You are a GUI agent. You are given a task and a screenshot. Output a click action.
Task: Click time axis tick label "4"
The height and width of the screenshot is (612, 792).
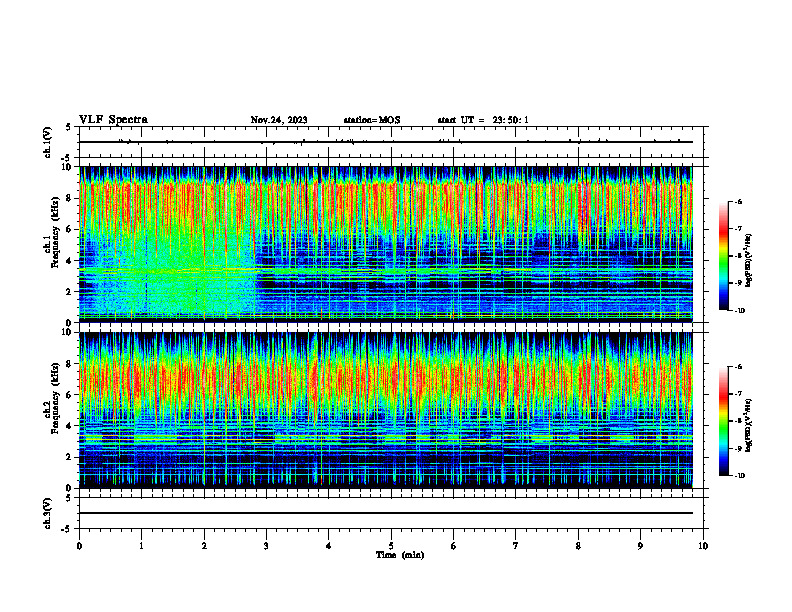[x=329, y=546]
